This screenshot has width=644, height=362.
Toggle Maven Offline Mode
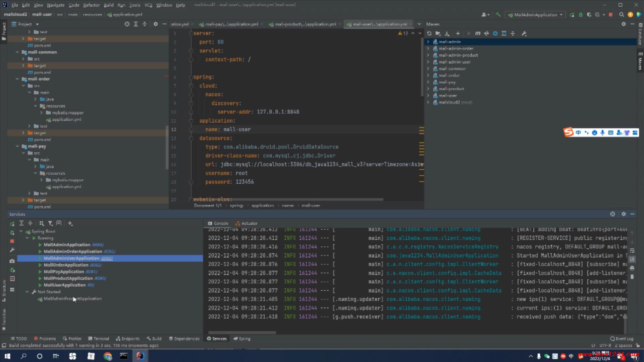point(486,34)
